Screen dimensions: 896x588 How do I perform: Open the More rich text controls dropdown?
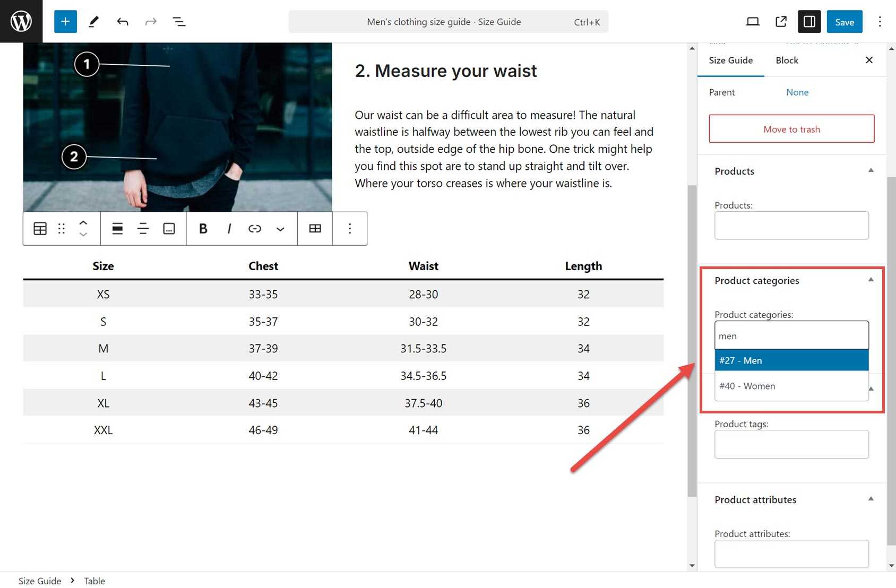[x=280, y=229]
